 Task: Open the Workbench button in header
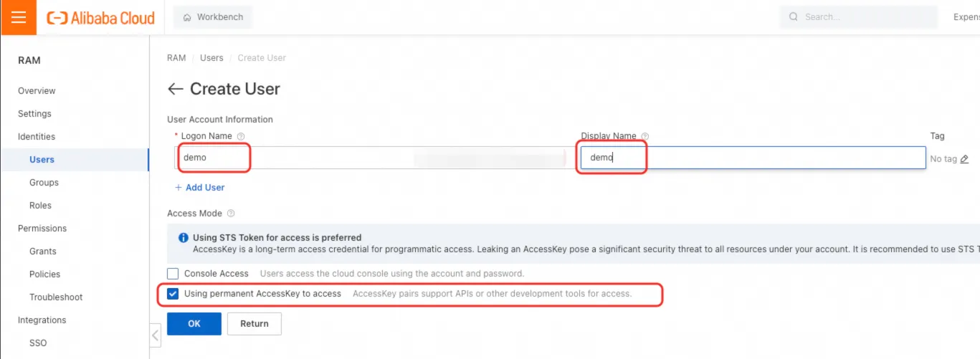point(213,17)
